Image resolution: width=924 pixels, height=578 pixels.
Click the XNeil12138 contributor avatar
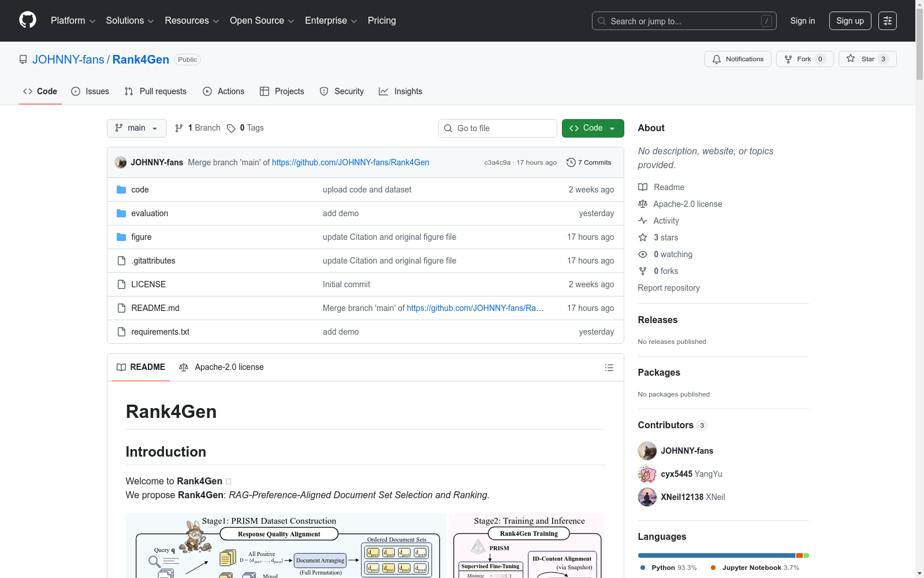click(x=647, y=497)
